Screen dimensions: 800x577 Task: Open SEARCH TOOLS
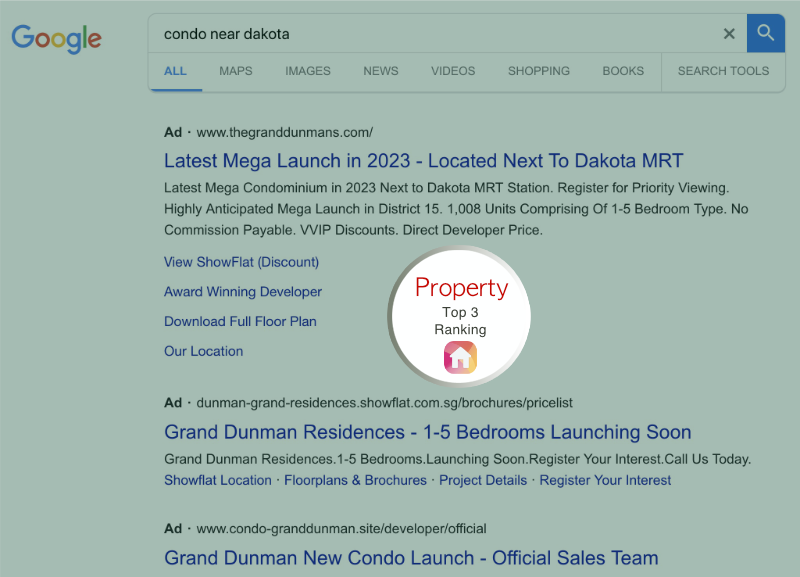coord(723,71)
